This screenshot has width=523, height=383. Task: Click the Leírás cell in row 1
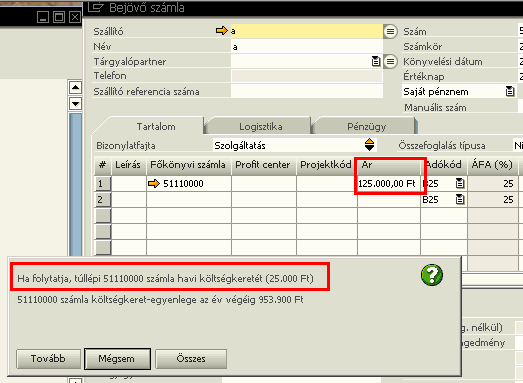click(x=128, y=183)
